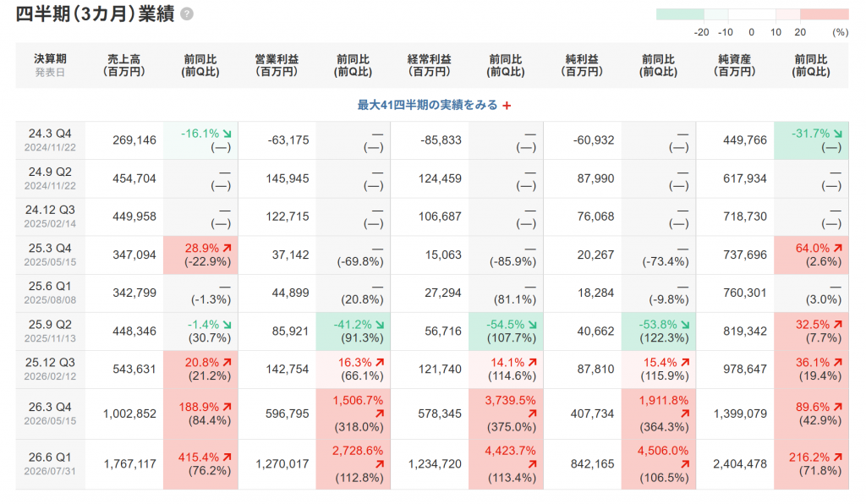Click the 営業利益 column header

tap(277, 65)
